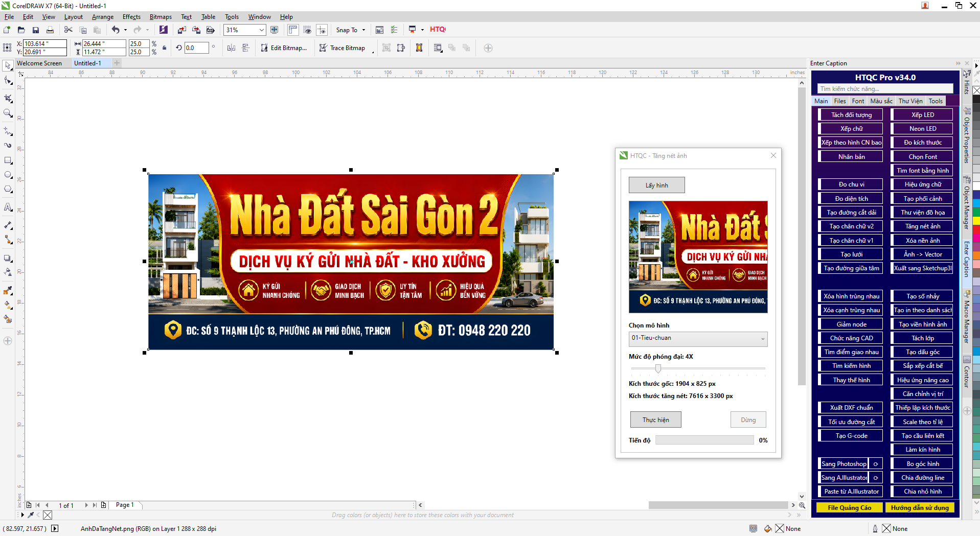Select the Rectangle tool
980x536 pixels.
tap(8, 160)
